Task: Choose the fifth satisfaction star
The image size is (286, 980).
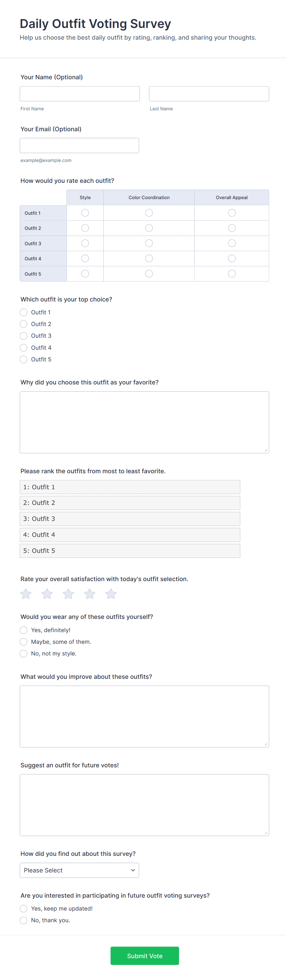Action: point(111,594)
